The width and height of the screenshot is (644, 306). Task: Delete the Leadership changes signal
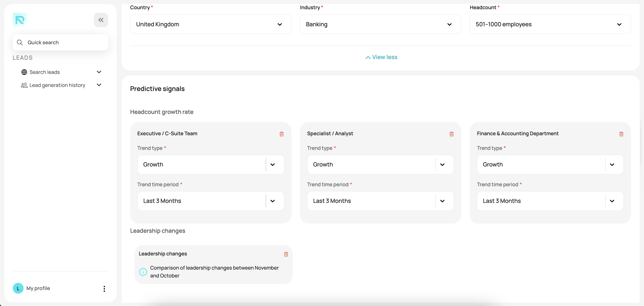click(286, 254)
